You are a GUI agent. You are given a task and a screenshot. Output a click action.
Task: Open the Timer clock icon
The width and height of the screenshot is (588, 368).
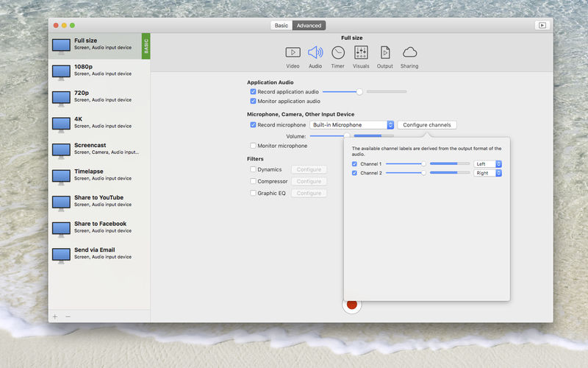point(338,52)
